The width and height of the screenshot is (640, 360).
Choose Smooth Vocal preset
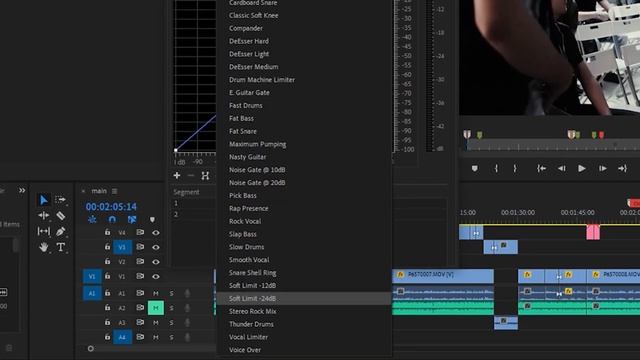[x=249, y=260]
